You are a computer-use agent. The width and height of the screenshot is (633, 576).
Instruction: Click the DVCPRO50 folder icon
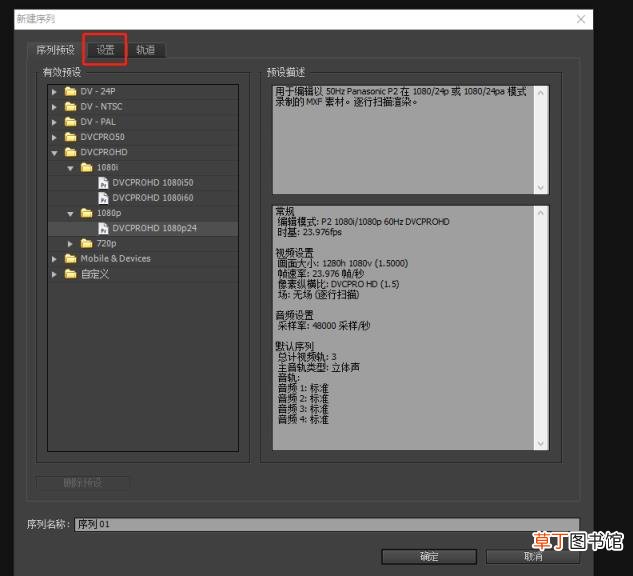(71, 137)
